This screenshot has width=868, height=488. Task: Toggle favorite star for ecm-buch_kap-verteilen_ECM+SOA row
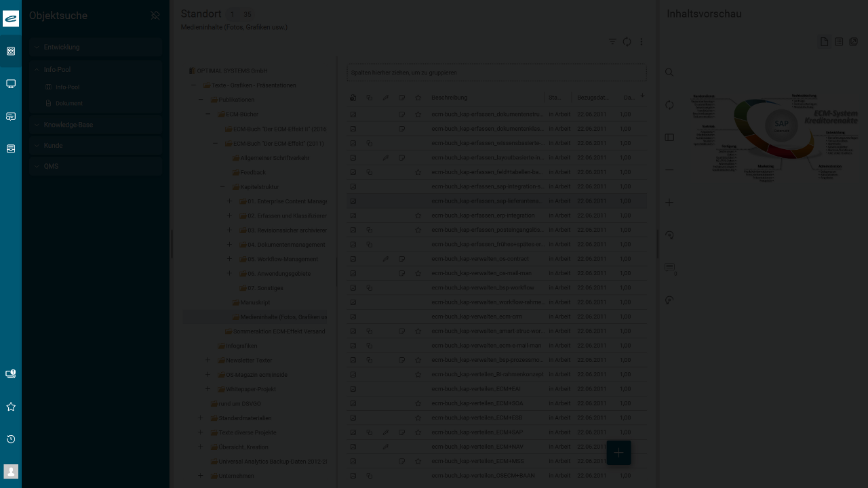coord(418,403)
